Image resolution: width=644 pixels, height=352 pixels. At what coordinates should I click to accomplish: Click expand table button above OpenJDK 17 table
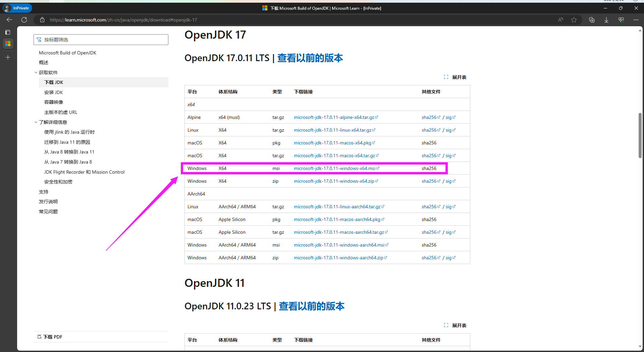455,77
